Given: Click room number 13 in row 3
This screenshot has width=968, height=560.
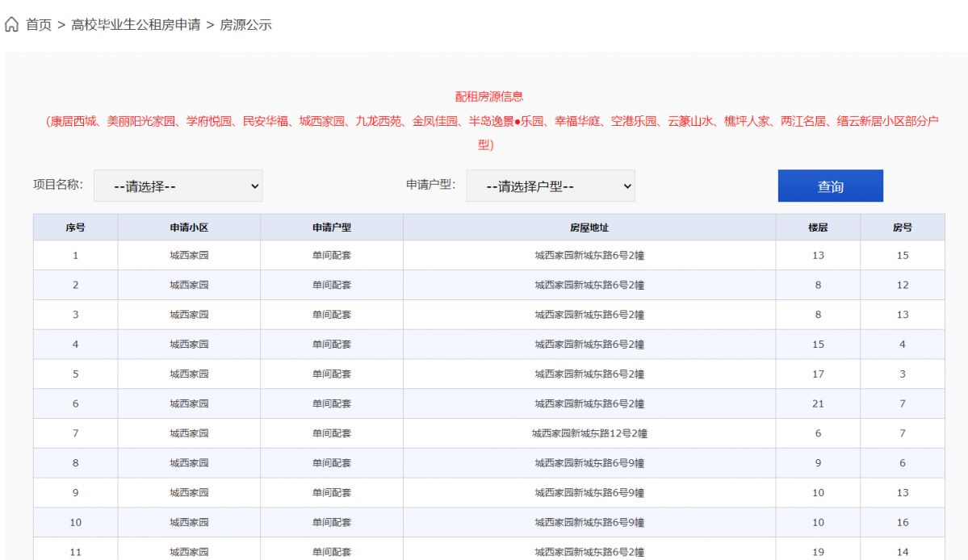Looking at the screenshot, I should tap(903, 315).
